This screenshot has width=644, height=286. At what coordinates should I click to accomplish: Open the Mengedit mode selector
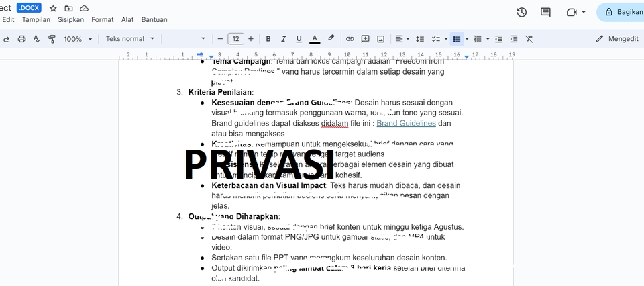[617, 39]
